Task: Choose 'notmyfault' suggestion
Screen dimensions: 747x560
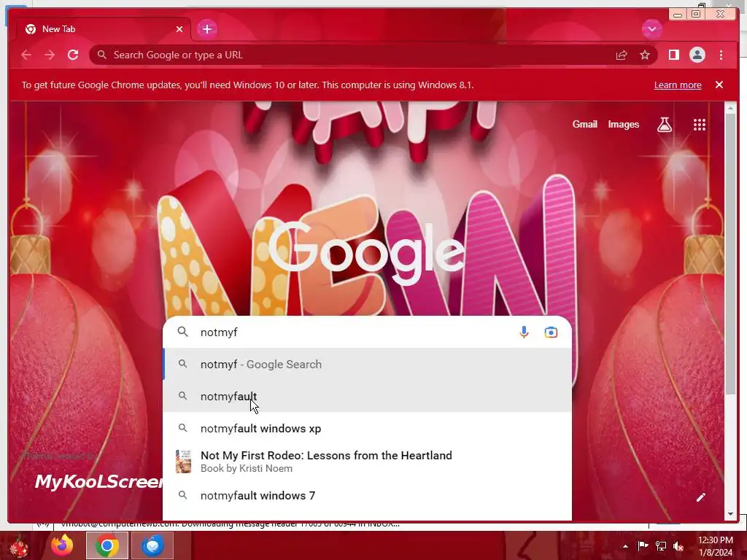Action: [x=368, y=396]
